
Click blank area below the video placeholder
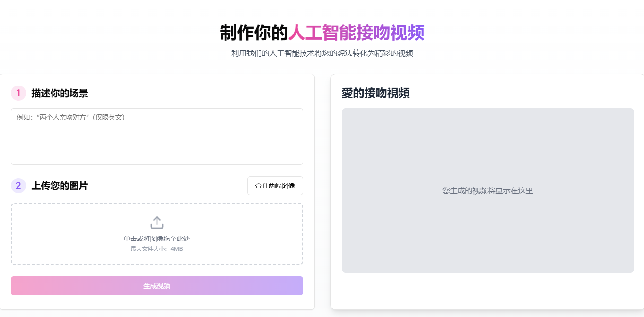pos(487,290)
